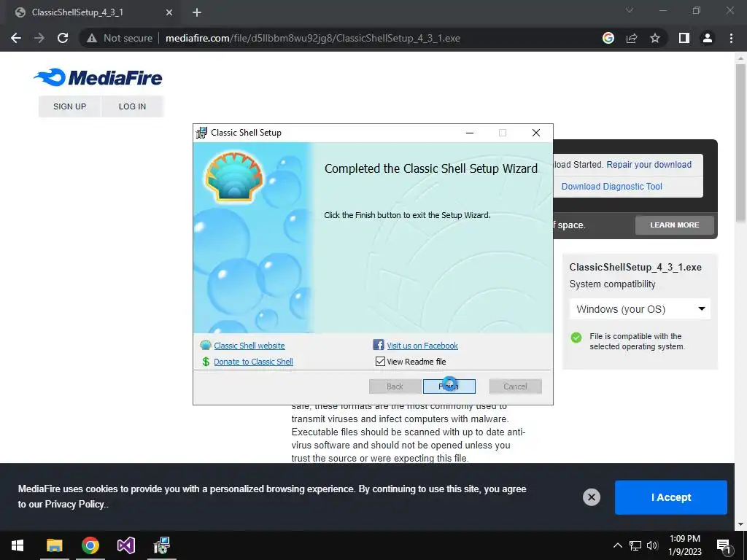The width and height of the screenshot is (747, 560).
Task: Accept cookies with the I Accept button
Action: point(671,497)
